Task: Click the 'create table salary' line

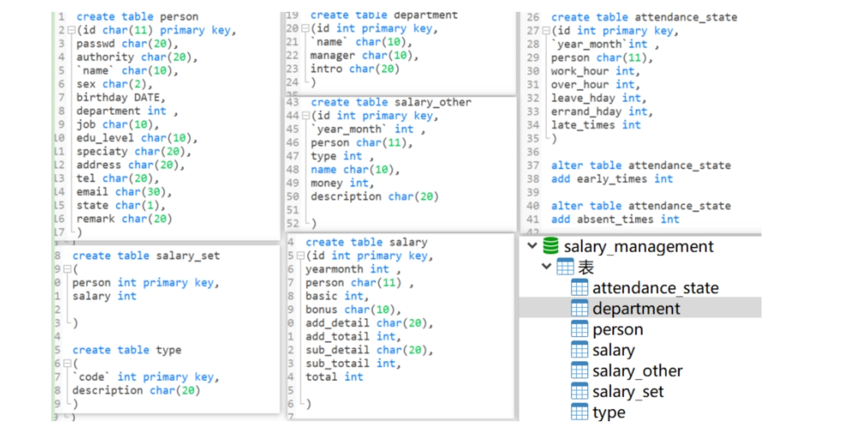Action: tap(366, 242)
